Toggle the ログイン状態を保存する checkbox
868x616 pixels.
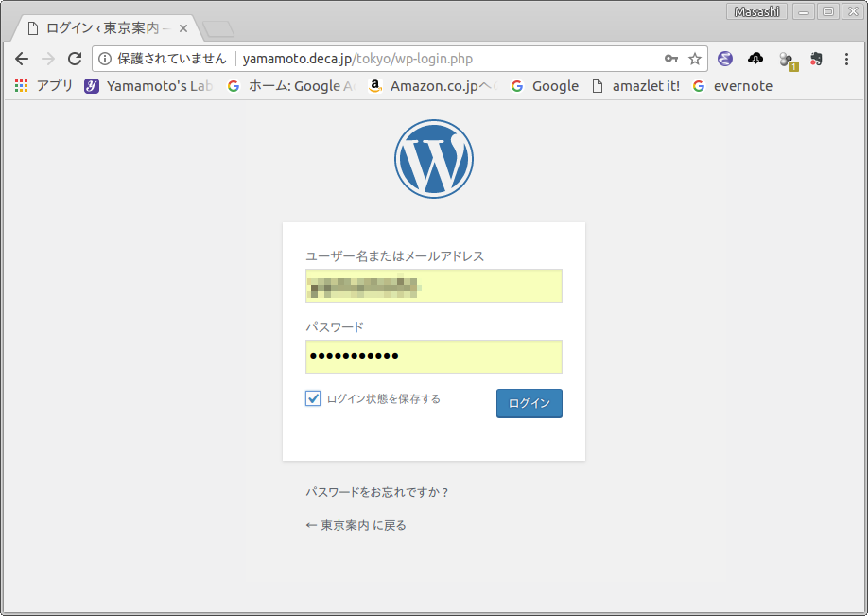click(x=313, y=398)
